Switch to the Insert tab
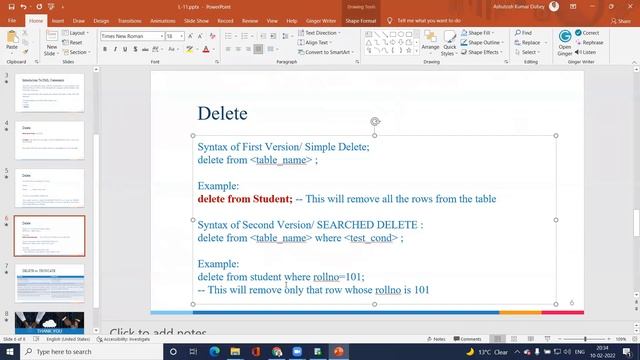 coord(58,20)
